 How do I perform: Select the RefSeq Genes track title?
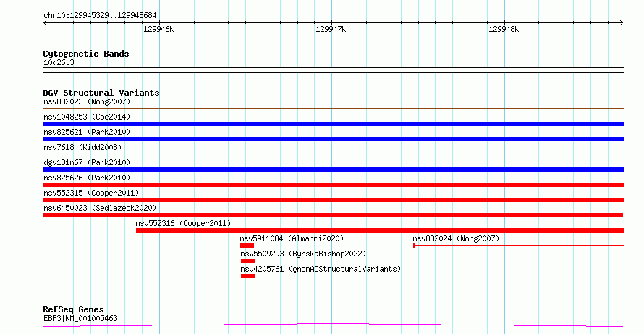(73, 309)
